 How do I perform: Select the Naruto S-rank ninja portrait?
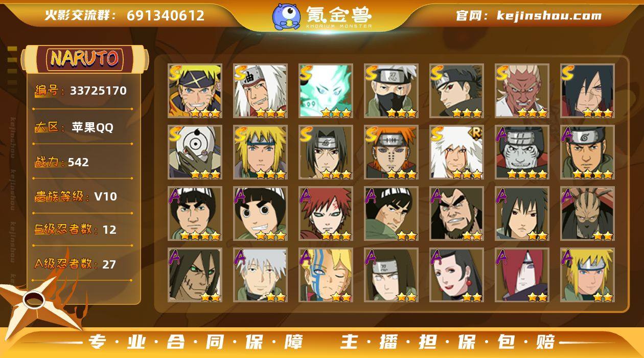195,91
